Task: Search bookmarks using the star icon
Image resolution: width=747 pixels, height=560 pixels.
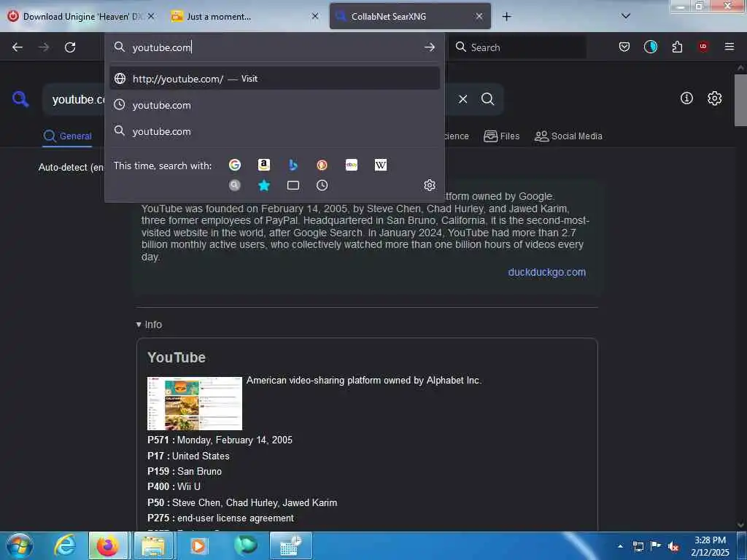Action: click(x=264, y=185)
